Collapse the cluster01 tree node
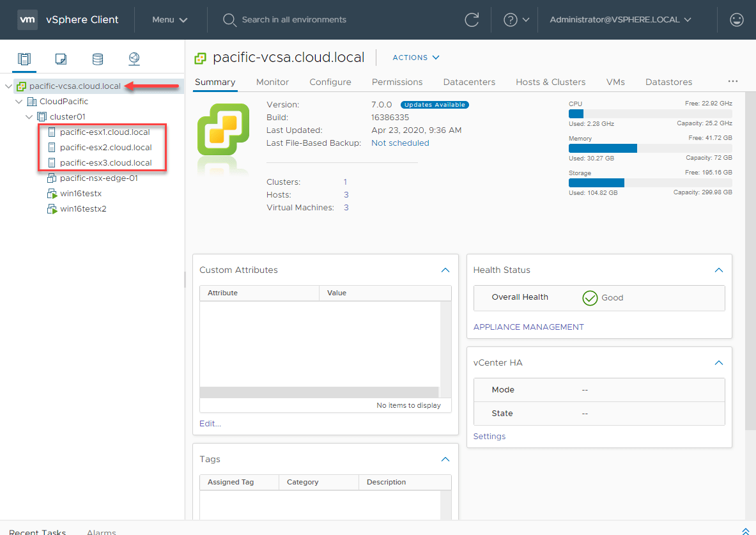This screenshot has height=535, width=756. pos(29,117)
